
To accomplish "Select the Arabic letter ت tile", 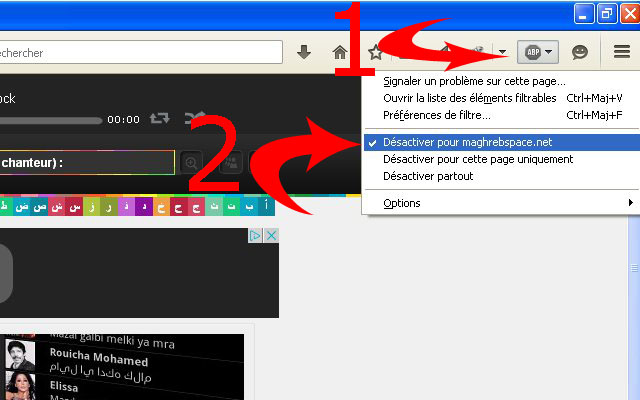I will [x=231, y=207].
